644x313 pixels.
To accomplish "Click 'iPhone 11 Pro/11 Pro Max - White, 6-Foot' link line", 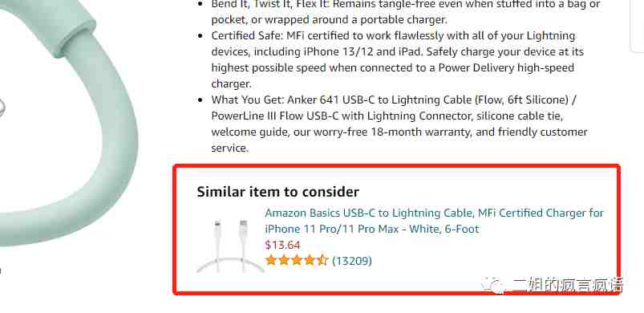I will tap(372, 229).
